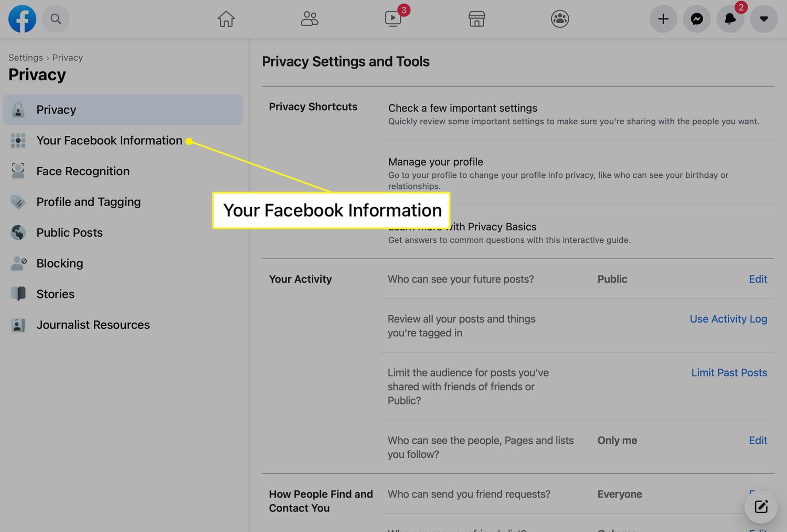
Task: Open the Groups icon in top bar
Action: click(x=560, y=19)
